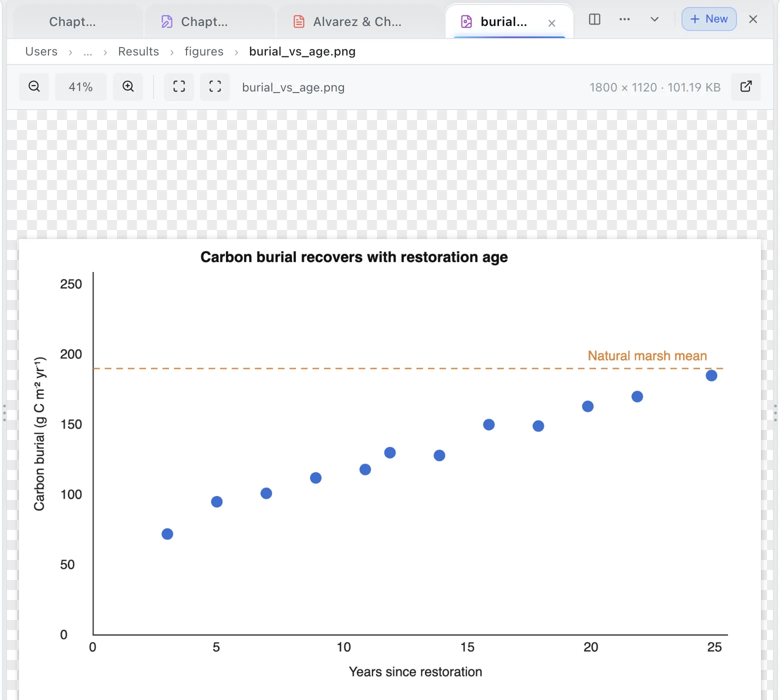Click the burial_vs_age.png toolbar filename label
Image resolution: width=780 pixels, height=700 pixels.
[x=293, y=87]
